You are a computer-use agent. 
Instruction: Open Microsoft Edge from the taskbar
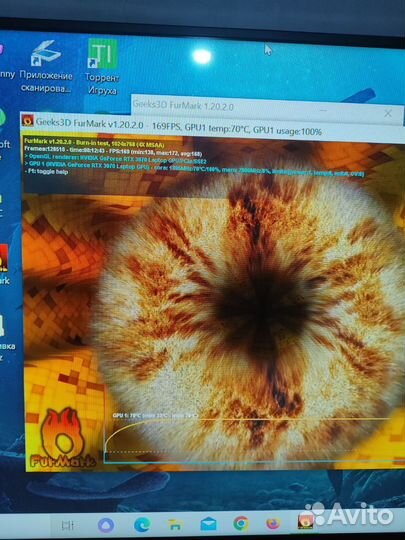tap(142, 525)
